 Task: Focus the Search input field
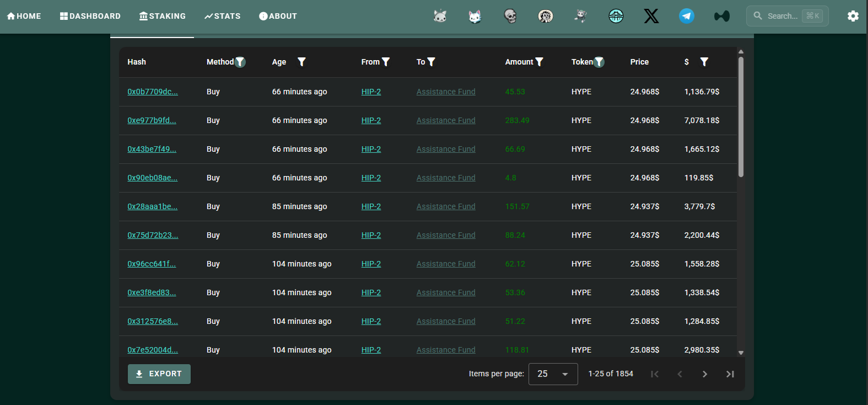point(787,16)
